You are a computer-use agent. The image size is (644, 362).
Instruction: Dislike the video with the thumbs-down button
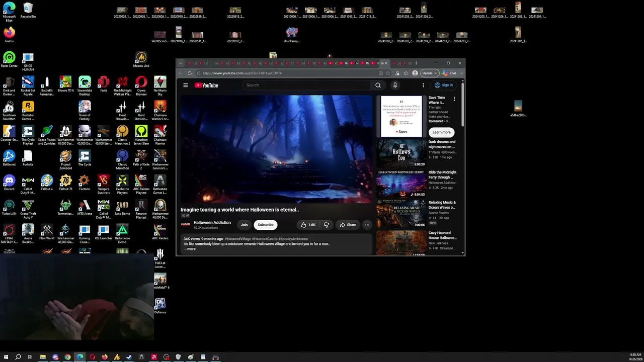326,225
